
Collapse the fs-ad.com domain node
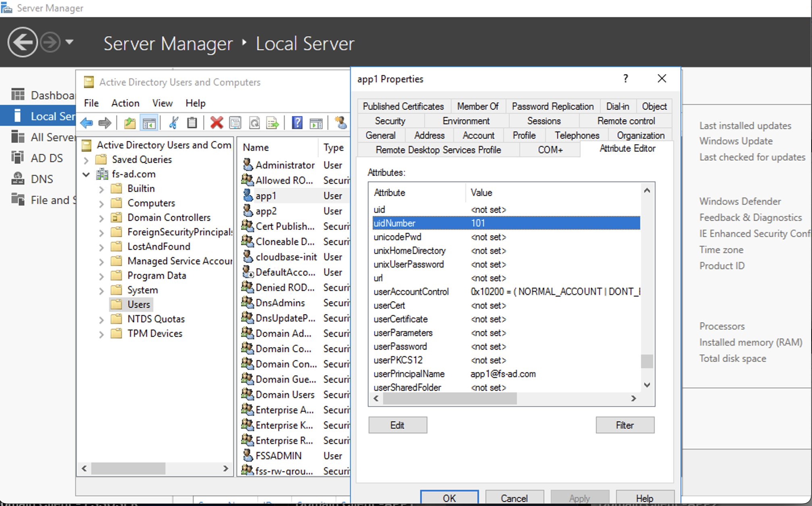[x=85, y=174]
